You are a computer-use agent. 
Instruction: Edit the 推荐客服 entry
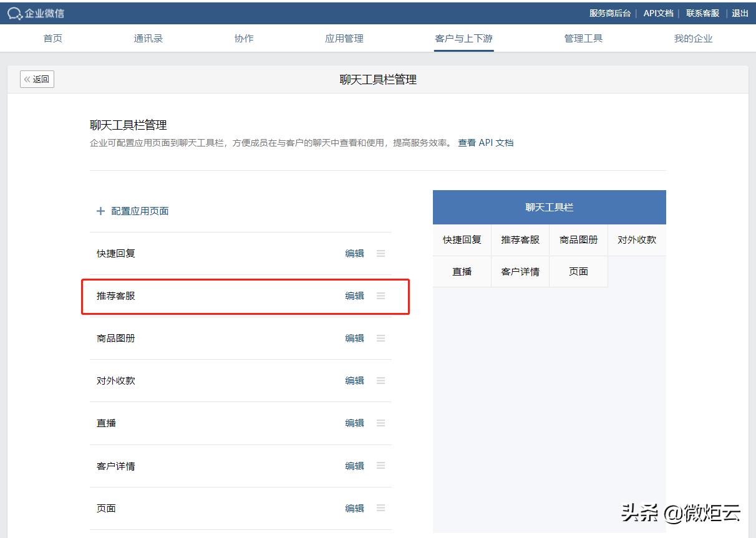tap(354, 295)
